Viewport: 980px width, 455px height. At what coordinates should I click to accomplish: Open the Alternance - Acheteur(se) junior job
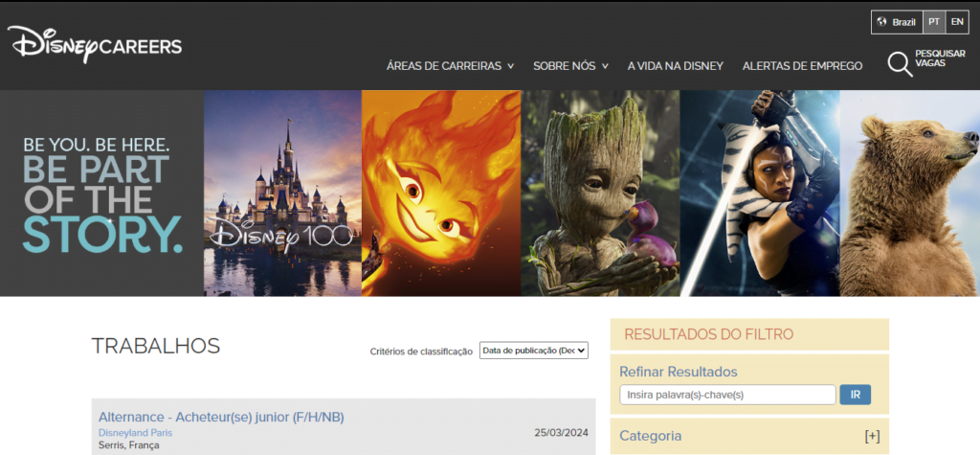(x=221, y=417)
